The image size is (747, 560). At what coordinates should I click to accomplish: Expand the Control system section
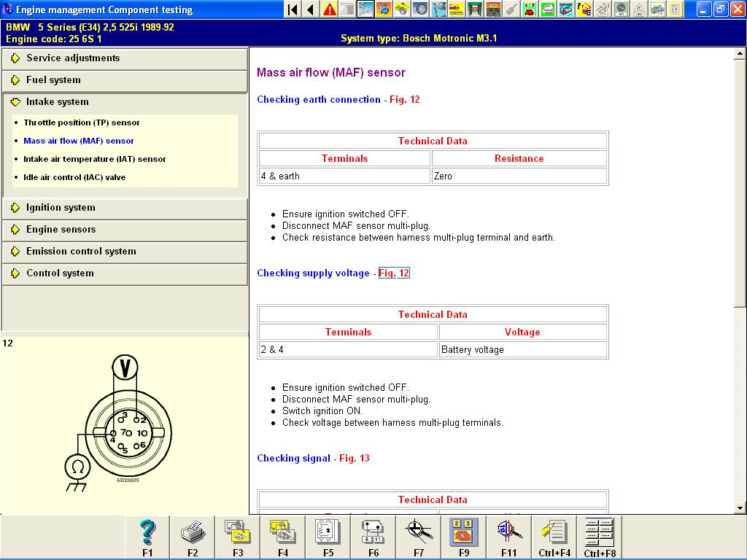point(125,273)
